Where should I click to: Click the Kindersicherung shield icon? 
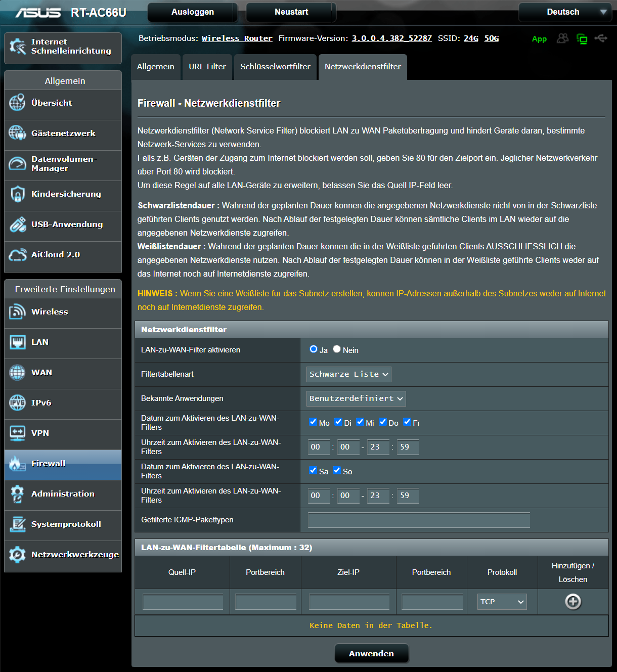[17, 194]
